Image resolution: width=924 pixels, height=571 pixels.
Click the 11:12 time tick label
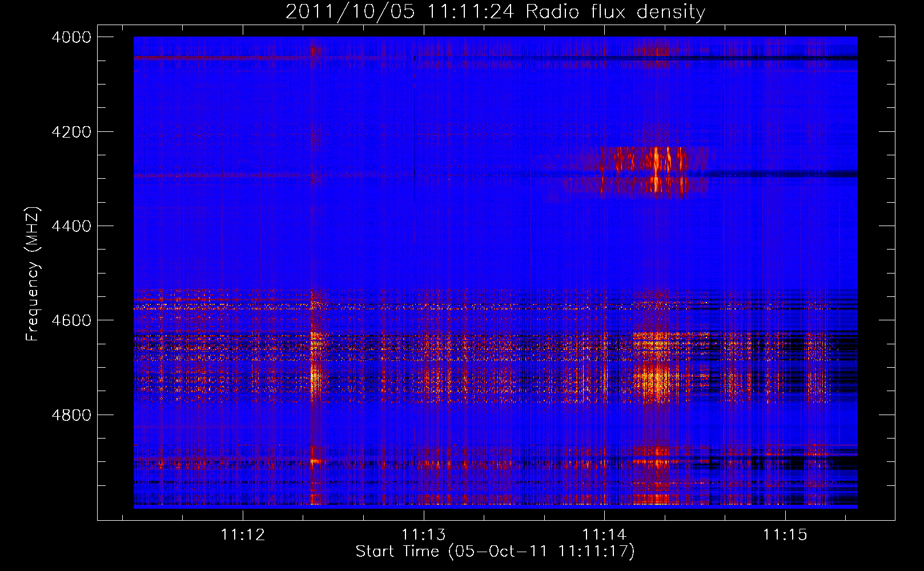click(243, 535)
